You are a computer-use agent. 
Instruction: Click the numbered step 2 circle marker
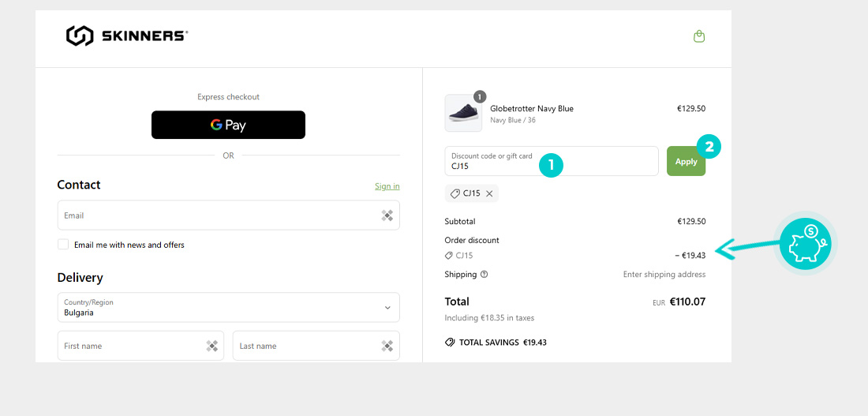[709, 146]
